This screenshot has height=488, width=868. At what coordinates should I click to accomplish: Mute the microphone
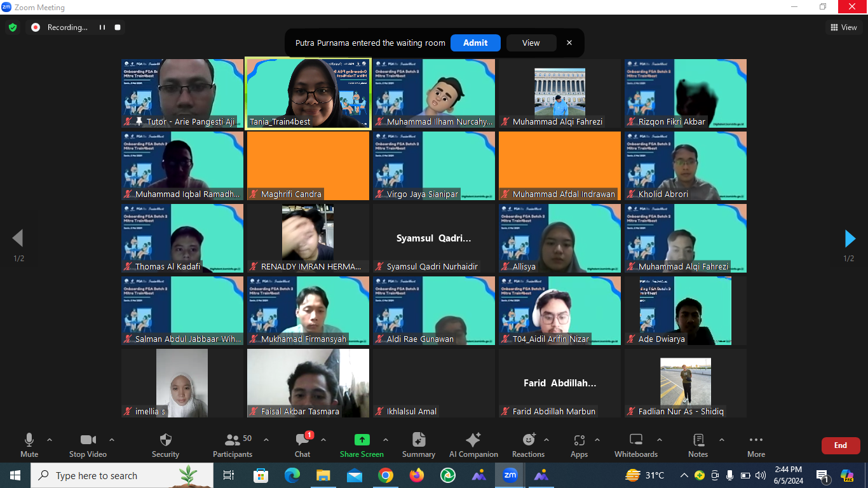pos(29,440)
